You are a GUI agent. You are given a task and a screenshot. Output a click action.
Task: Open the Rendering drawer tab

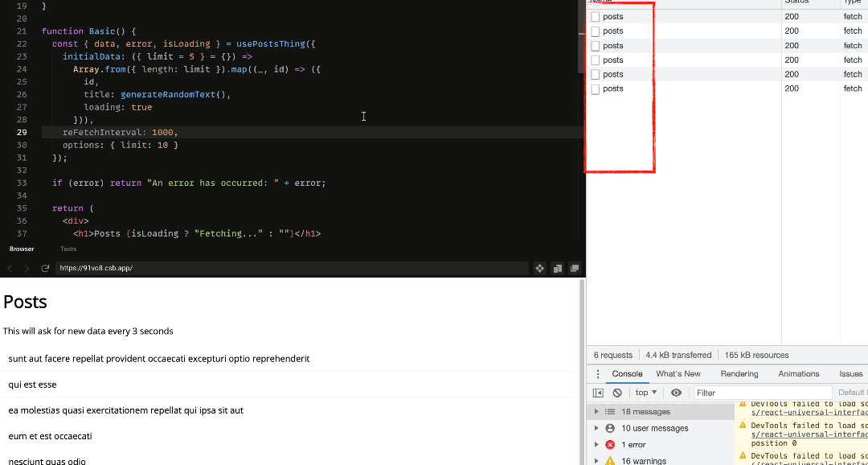(739, 374)
